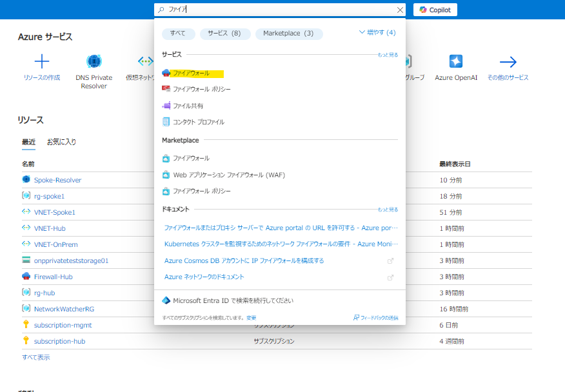565x392 pixels.
Task: Open the VNET-Hub resource link
Action: pyautogui.click(x=50, y=228)
